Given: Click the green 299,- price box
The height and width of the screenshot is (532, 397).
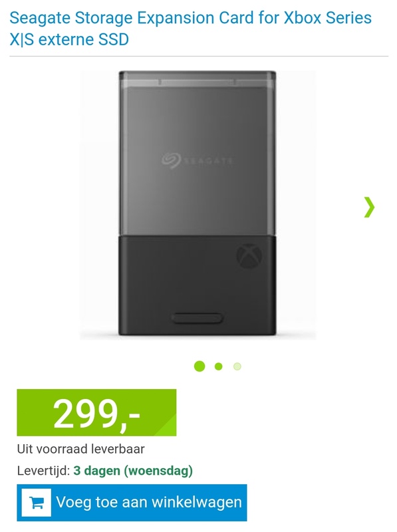Looking at the screenshot, I should click(x=96, y=412).
